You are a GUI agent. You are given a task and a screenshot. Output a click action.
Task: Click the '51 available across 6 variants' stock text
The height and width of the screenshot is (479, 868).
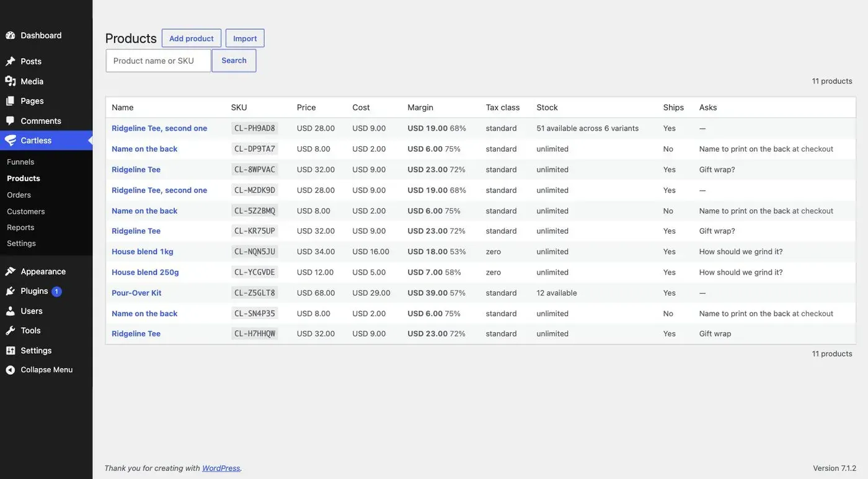pyautogui.click(x=588, y=128)
